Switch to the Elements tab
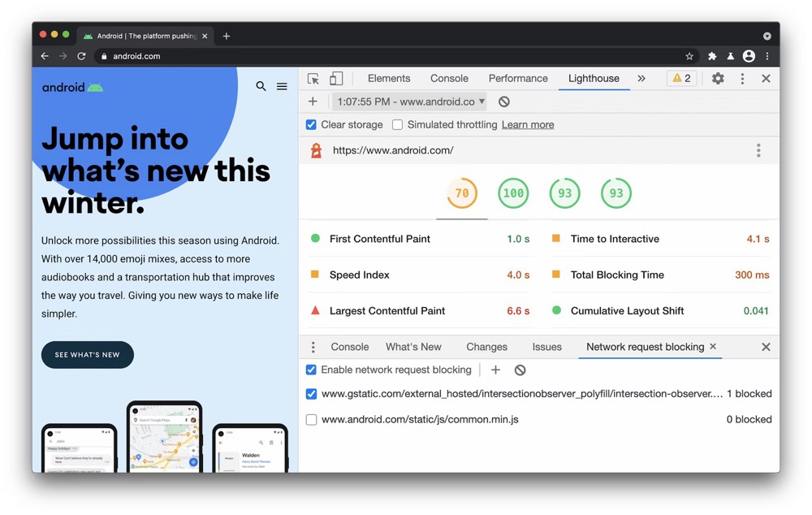812x515 pixels. [389, 78]
